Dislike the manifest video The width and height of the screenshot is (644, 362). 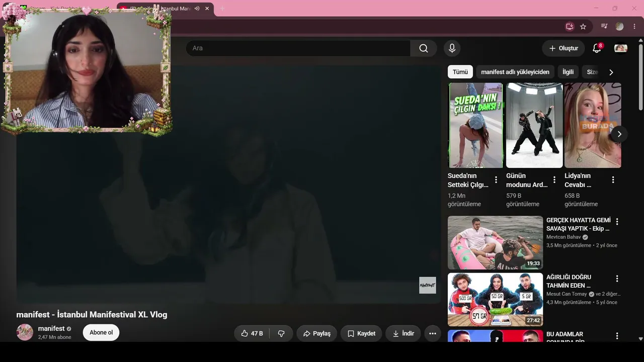tap(281, 333)
